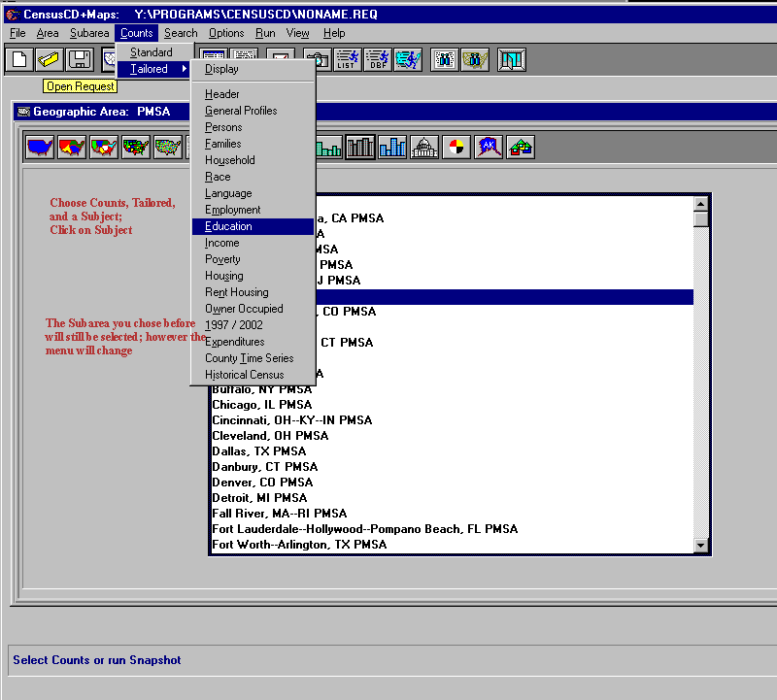Click the Run to DBF icon
777x700 pixels.
(377, 59)
